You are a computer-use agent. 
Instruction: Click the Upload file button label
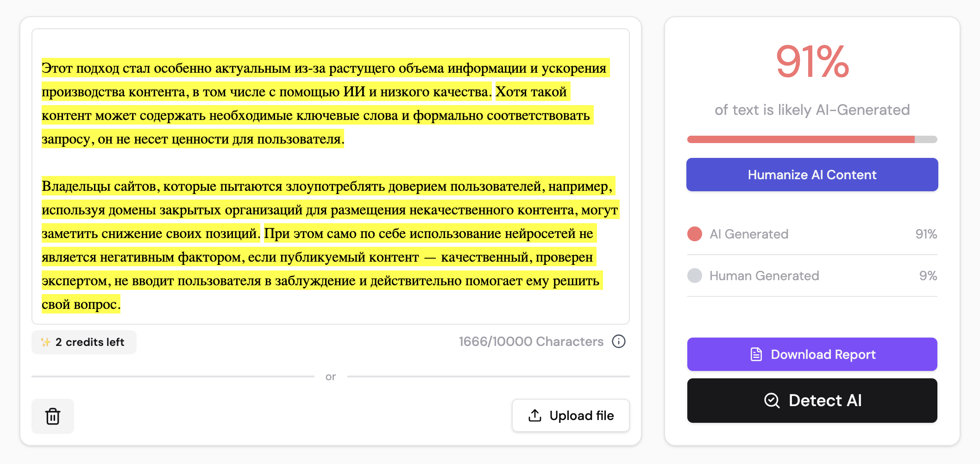(581, 415)
